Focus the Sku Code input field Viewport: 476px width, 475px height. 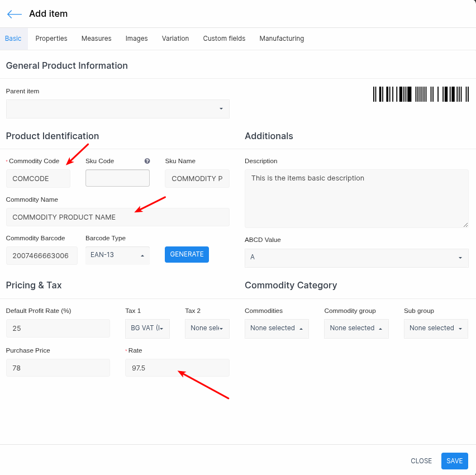(117, 178)
